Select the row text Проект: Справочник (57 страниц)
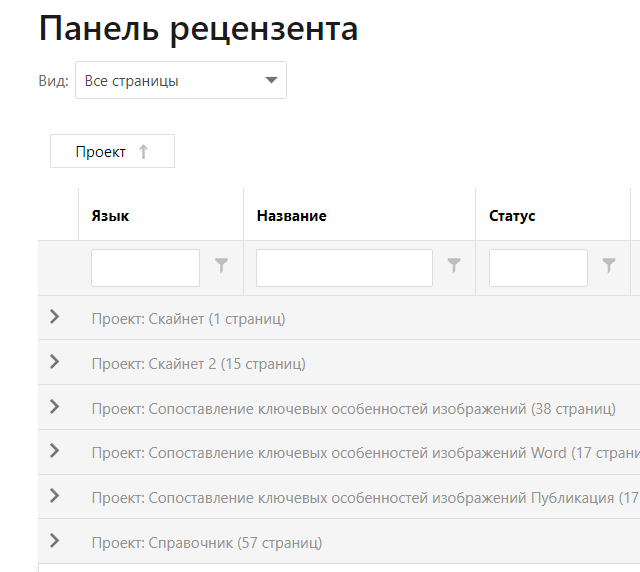Image resolution: width=640 pixels, height=572 pixels. [x=207, y=543]
